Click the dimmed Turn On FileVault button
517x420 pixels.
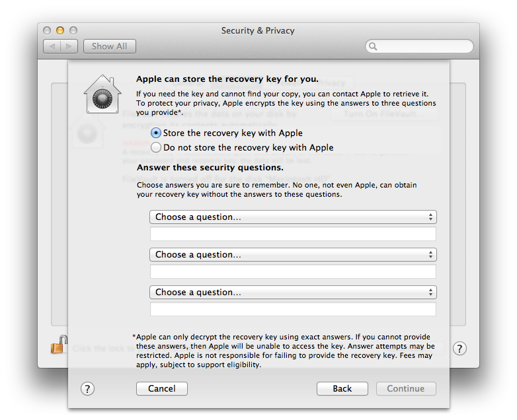point(385,114)
